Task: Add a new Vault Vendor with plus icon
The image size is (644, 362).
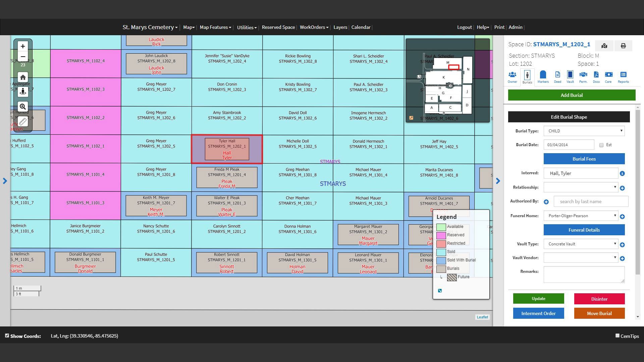Action: pyautogui.click(x=622, y=258)
